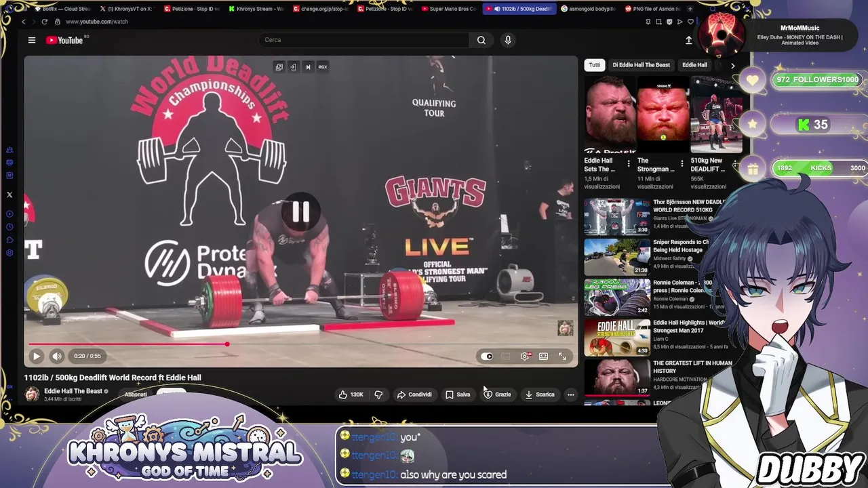Seek on the unplayed part of the progress bar

401,344
